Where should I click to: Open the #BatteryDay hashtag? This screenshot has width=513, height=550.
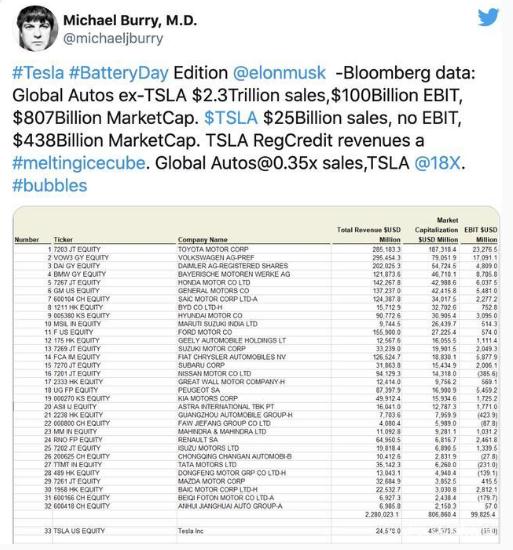(x=119, y=73)
